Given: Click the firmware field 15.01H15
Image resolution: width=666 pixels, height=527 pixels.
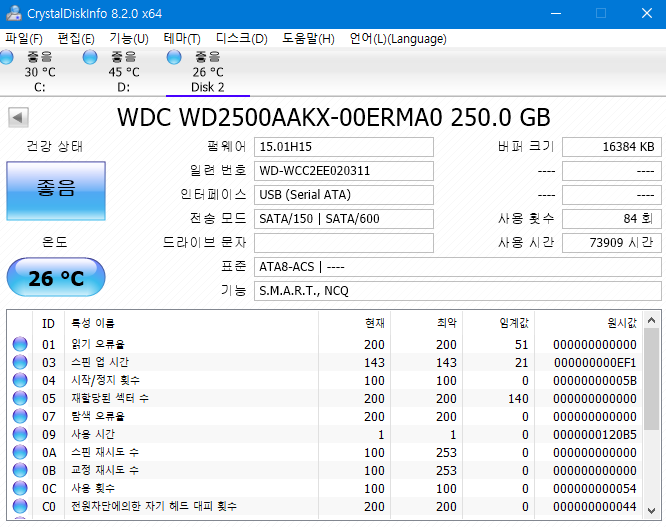Looking at the screenshot, I should (x=344, y=147).
